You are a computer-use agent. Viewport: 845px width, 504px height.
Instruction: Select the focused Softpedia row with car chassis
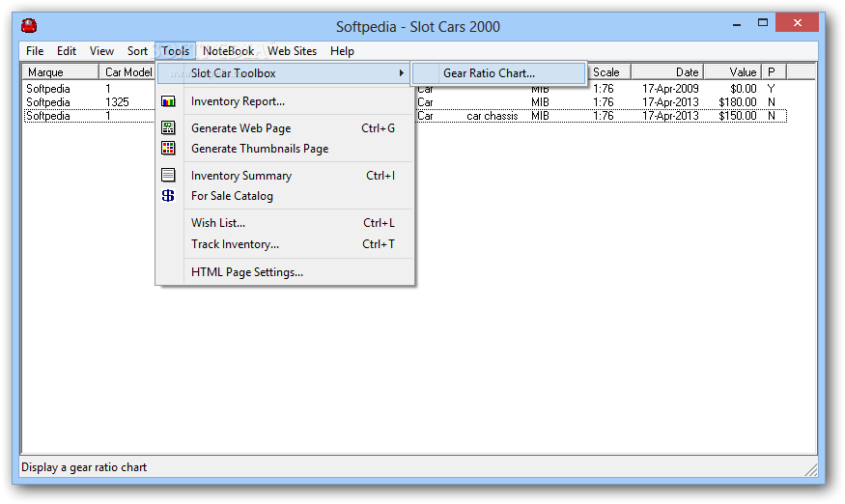(406, 116)
